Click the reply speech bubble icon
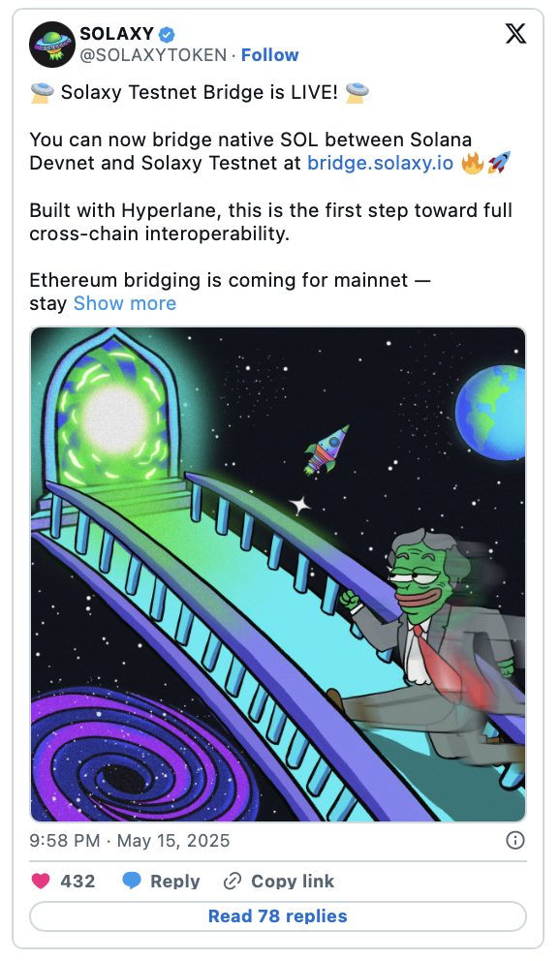Image resolution: width=560 pixels, height=961 pixels. 132,882
